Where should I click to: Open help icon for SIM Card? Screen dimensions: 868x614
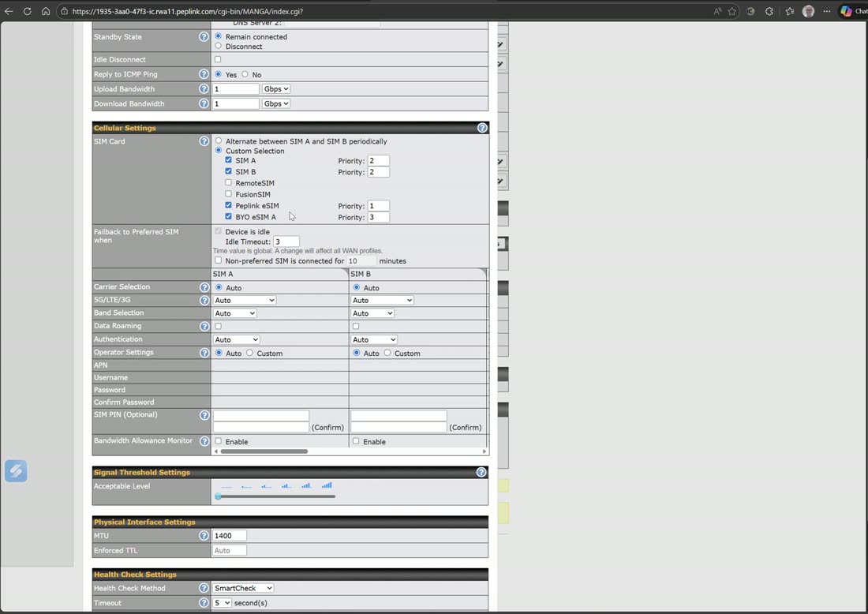tap(204, 141)
